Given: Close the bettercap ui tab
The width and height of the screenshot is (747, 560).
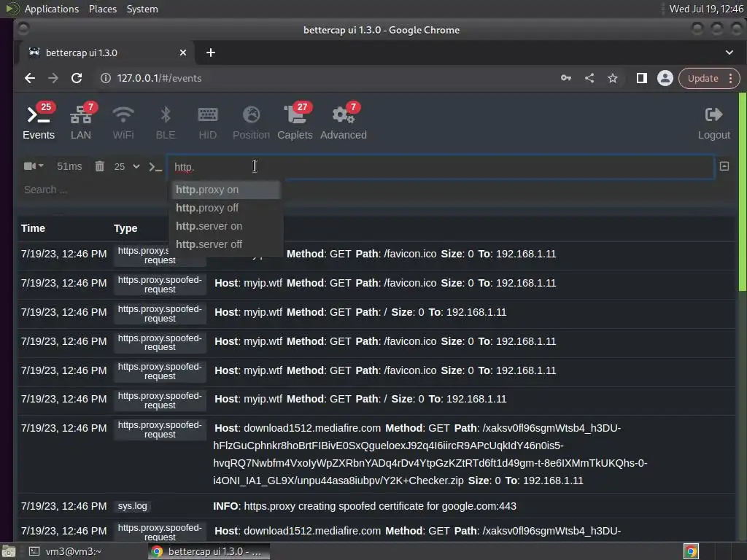Looking at the screenshot, I should [x=183, y=52].
